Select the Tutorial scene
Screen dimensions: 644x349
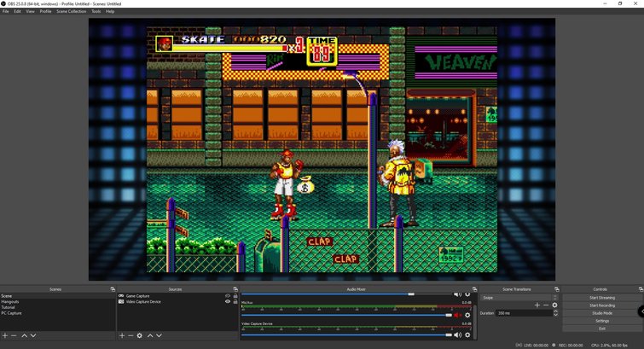pos(57,307)
